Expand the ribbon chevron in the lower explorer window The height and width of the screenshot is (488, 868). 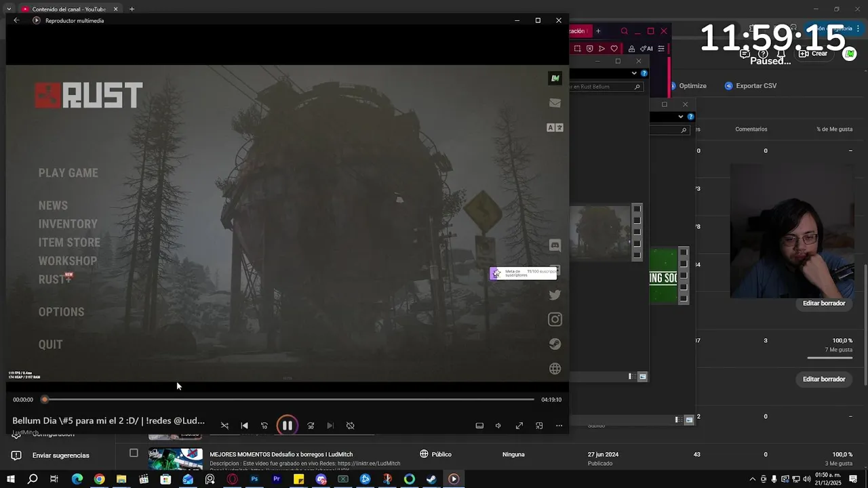click(x=681, y=117)
